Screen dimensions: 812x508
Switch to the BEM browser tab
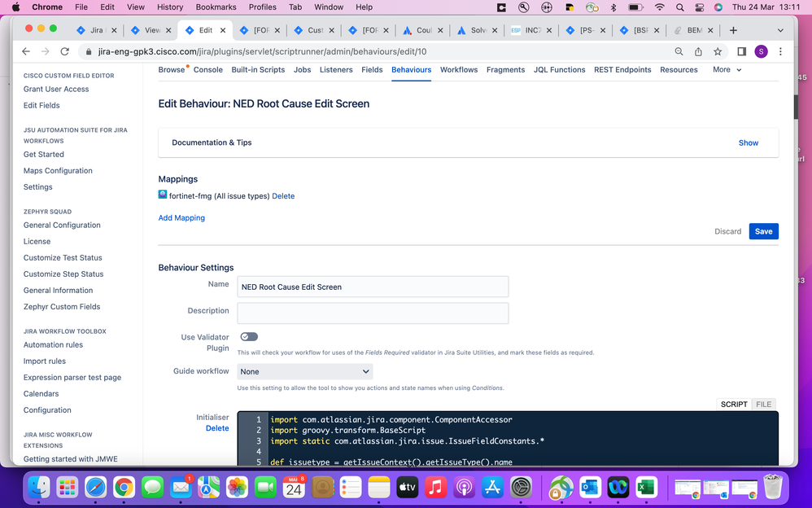click(694, 30)
